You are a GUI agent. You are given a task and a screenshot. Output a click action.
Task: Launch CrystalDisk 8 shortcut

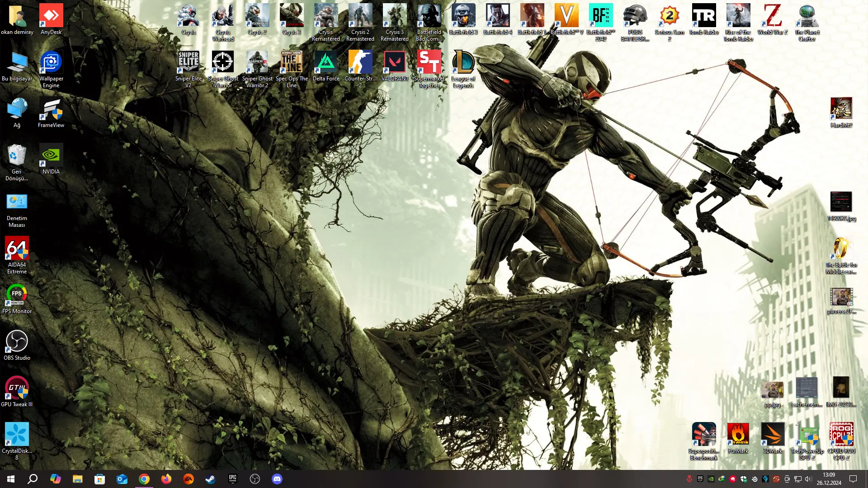17,441
